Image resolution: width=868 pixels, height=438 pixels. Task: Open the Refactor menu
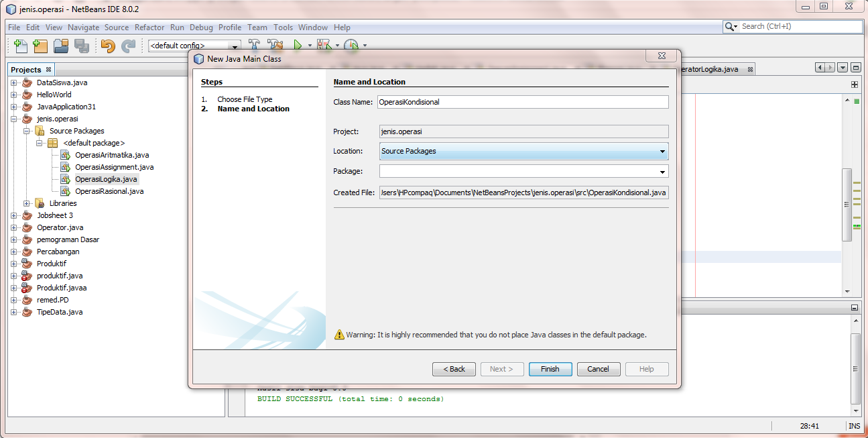pos(149,28)
